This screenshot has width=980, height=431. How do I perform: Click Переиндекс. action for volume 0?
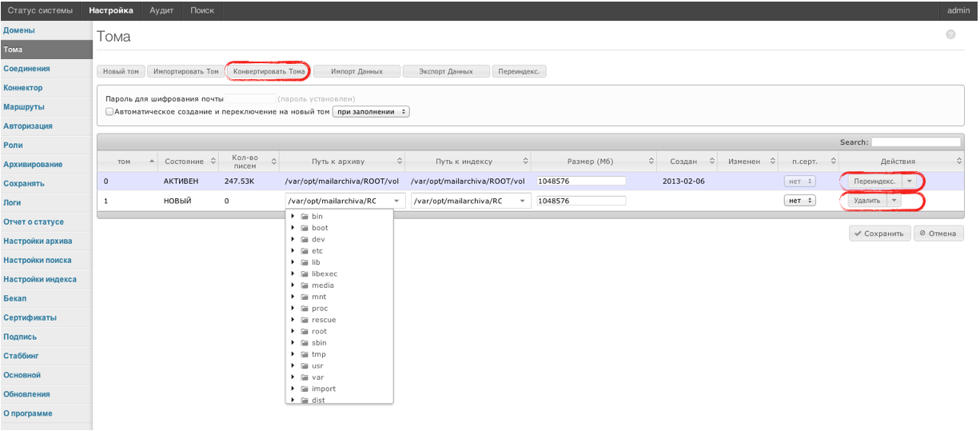pos(874,182)
